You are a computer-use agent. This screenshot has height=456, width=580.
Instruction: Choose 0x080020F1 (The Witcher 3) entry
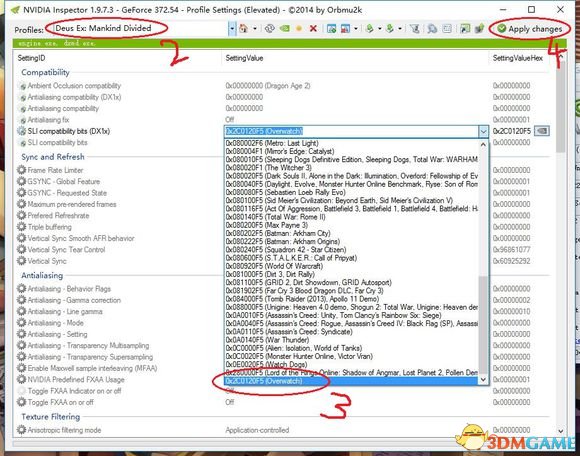coord(351,168)
